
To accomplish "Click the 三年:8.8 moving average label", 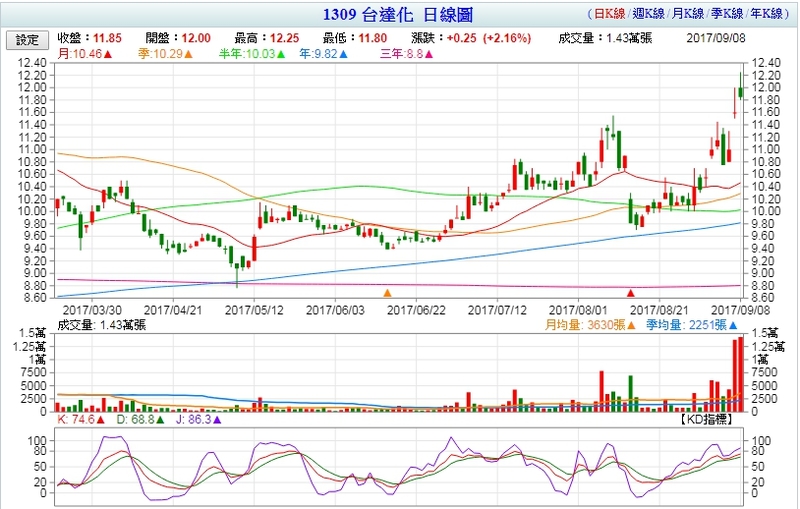I will (401, 54).
